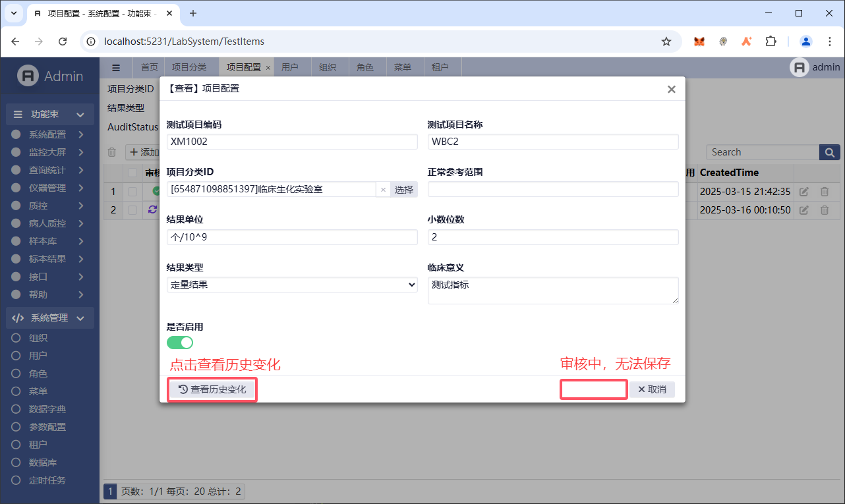Image resolution: width=845 pixels, height=504 pixels.
Task: Tick the checkbox in table row 2
Action: [133, 210]
